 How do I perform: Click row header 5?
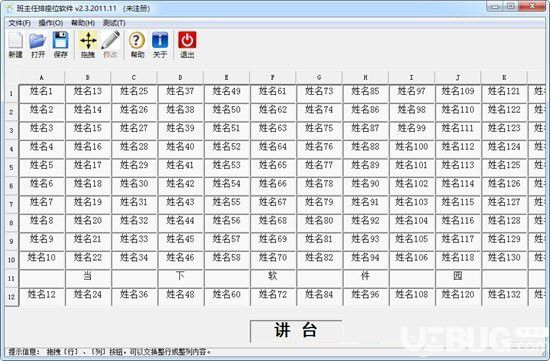point(12,168)
